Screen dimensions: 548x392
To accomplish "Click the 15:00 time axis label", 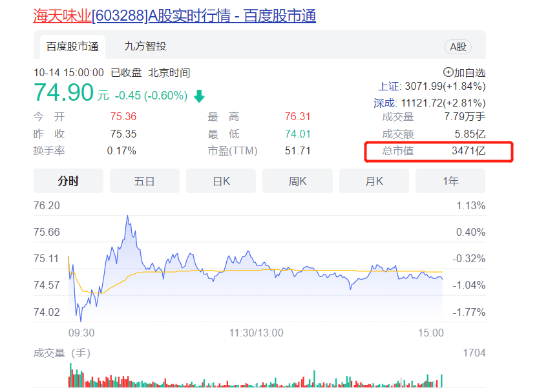I will click(x=431, y=333).
